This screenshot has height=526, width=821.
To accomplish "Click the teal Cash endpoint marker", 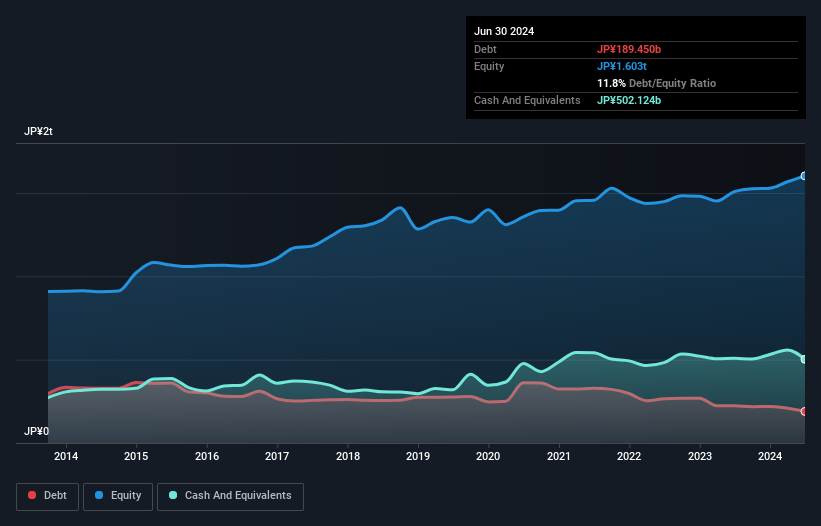I will (804, 360).
